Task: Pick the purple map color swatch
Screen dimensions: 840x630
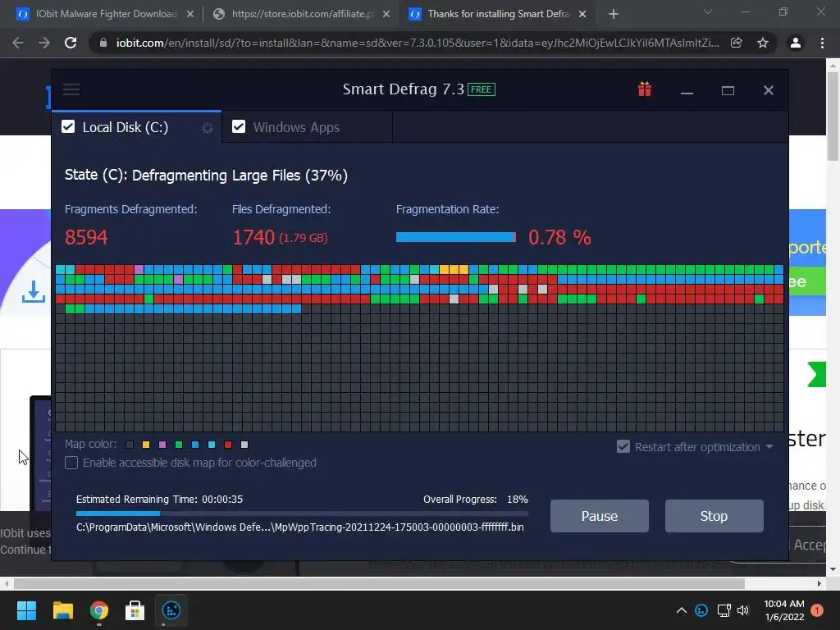Action: click(x=162, y=445)
